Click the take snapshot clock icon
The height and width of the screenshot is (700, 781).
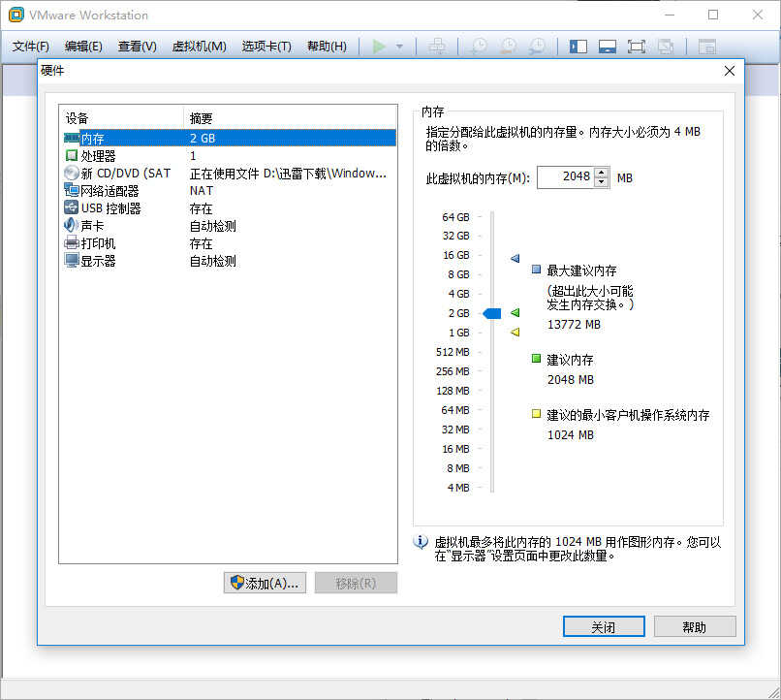(479, 47)
